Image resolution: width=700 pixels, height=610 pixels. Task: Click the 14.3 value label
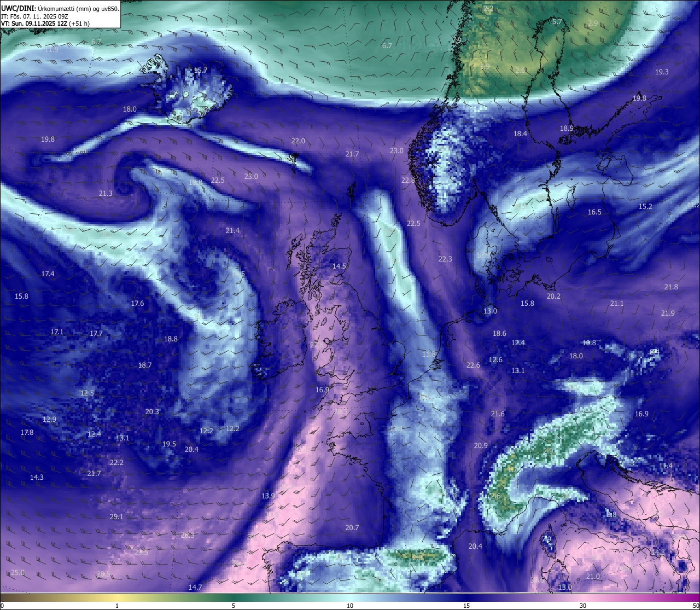click(37, 477)
